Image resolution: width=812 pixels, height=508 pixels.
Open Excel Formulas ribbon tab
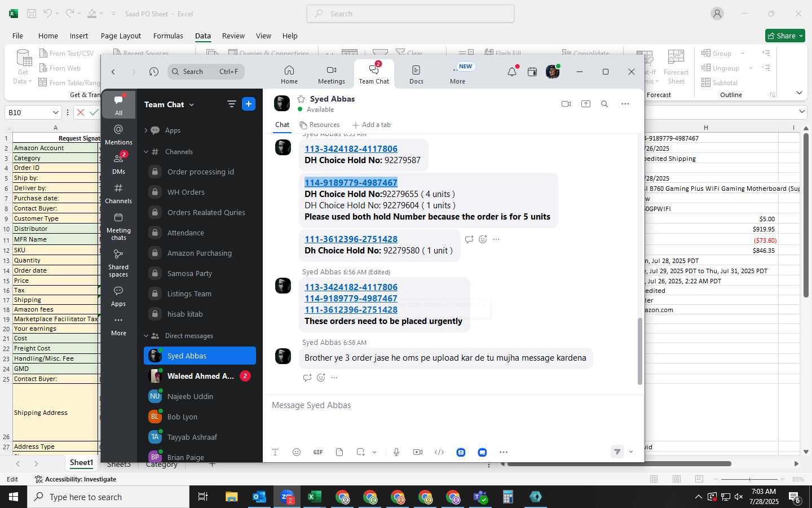pyautogui.click(x=168, y=36)
